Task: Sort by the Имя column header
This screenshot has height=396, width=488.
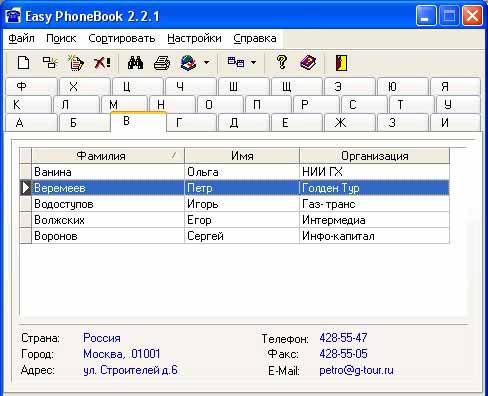Action: (242, 156)
